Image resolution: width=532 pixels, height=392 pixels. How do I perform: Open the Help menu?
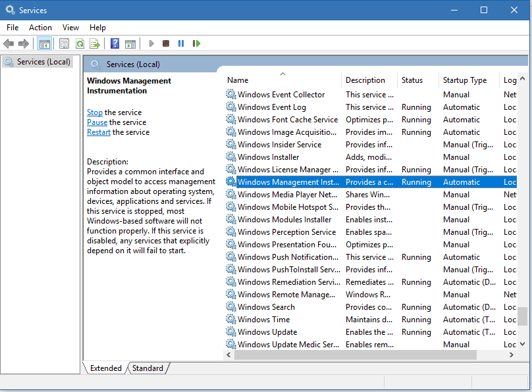tap(97, 28)
